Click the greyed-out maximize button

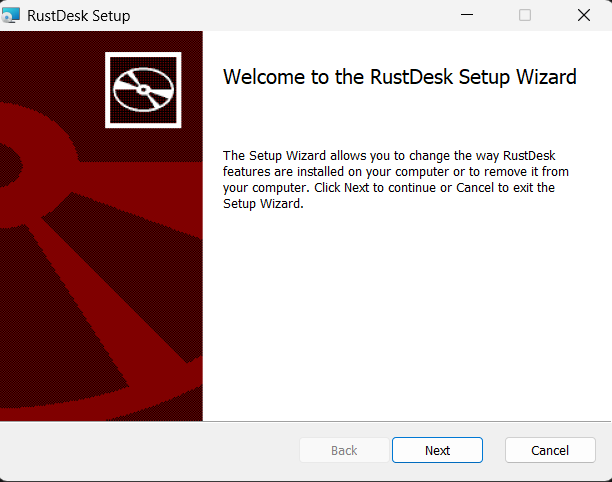(x=525, y=16)
